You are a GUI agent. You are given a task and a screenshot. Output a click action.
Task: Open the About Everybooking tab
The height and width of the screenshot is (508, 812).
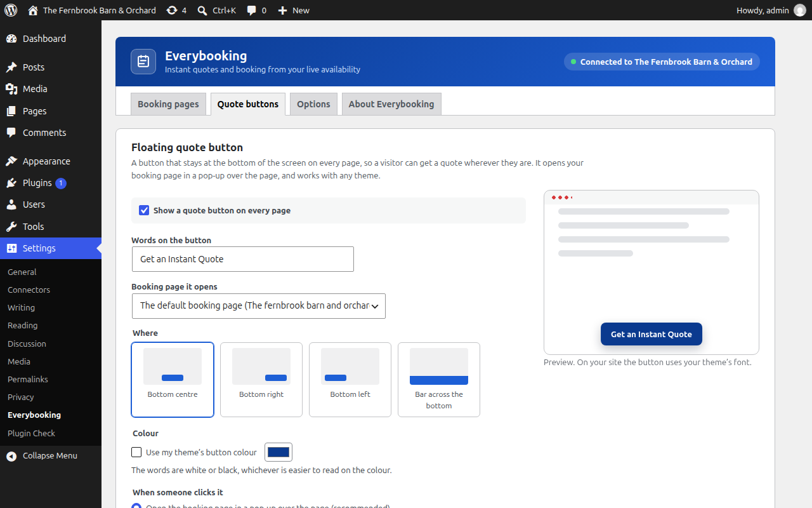(x=391, y=104)
